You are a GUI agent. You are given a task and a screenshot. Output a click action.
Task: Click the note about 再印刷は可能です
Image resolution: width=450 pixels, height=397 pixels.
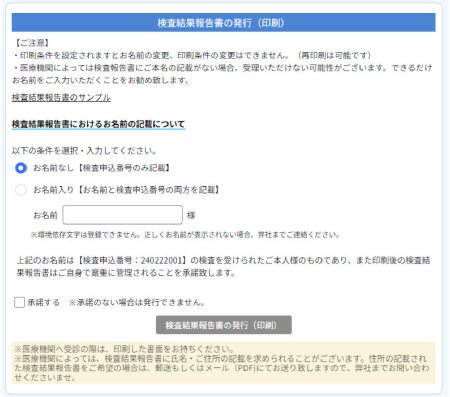coord(333,55)
